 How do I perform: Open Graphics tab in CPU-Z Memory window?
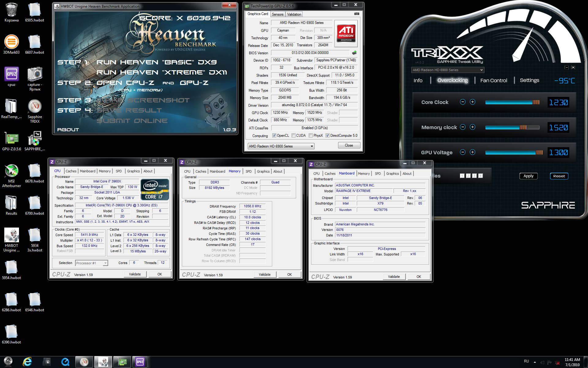click(263, 171)
